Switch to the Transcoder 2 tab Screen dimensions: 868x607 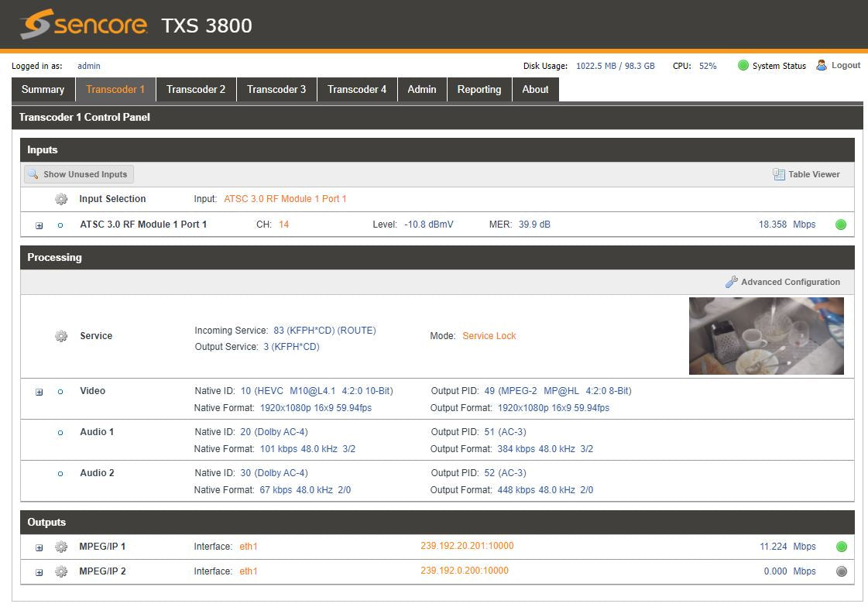tap(196, 90)
